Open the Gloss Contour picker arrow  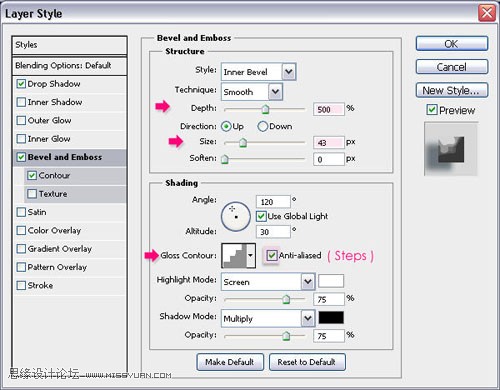251,256
